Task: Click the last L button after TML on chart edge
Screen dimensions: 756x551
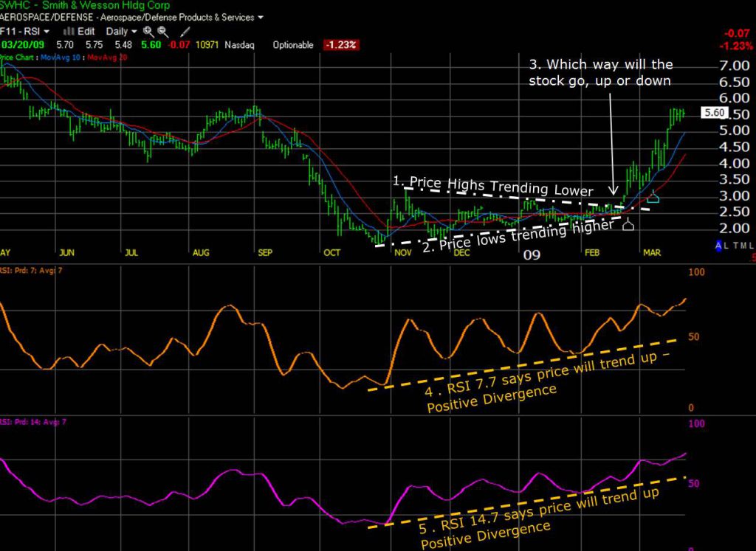Action: point(752,247)
